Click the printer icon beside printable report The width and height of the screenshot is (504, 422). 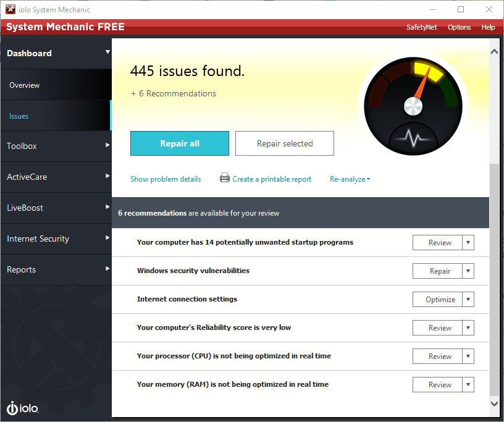225,177
